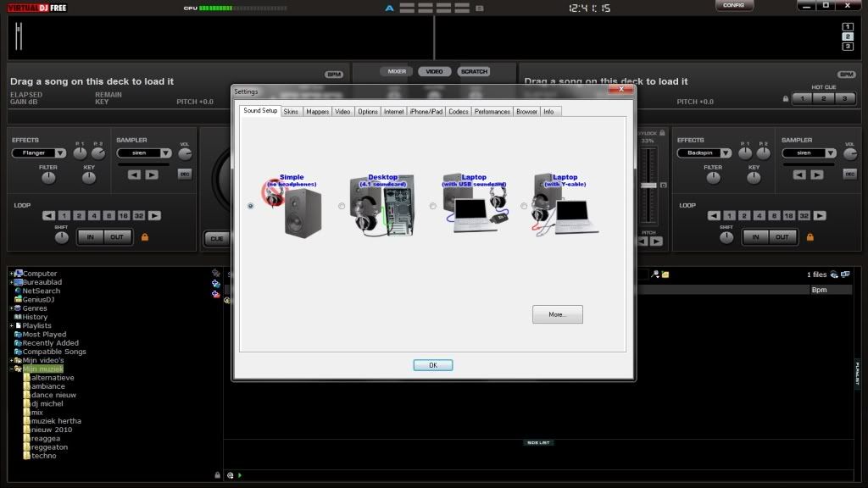Click the More... button in Settings
The height and width of the screenshot is (488, 868).
coord(558,314)
